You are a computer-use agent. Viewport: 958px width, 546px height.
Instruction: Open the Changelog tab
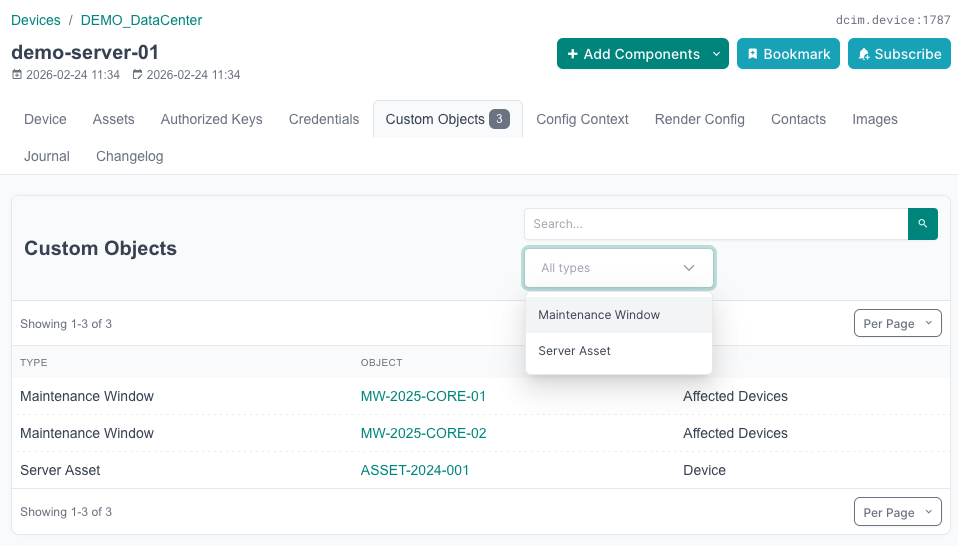[130, 156]
